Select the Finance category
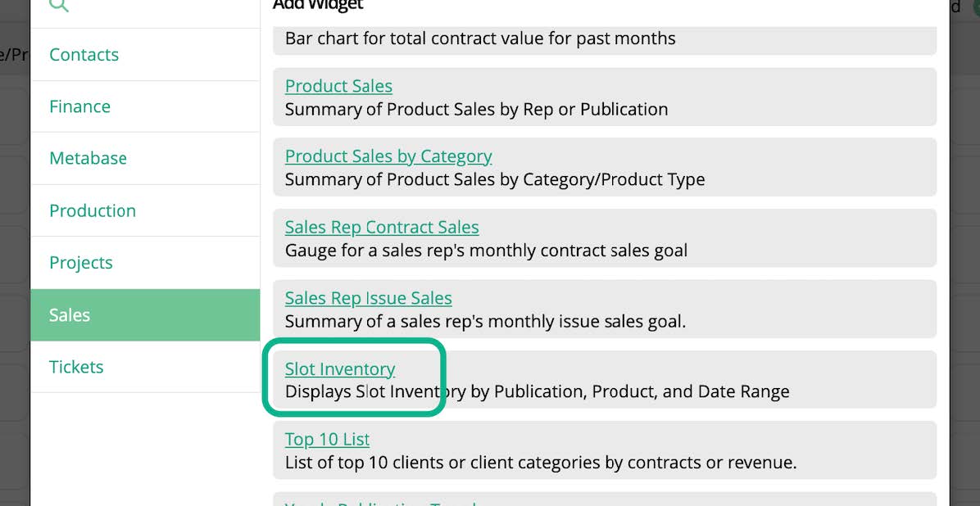The height and width of the screenshot is (506, 980). 79,106
